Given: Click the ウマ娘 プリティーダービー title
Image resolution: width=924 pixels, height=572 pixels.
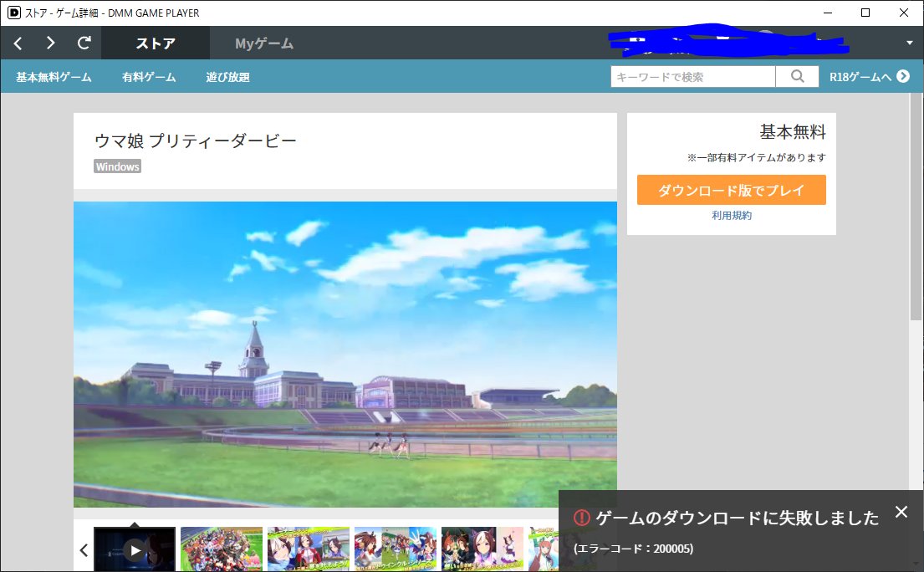Looking at the screenshot, I should click(x=196, y=140).
